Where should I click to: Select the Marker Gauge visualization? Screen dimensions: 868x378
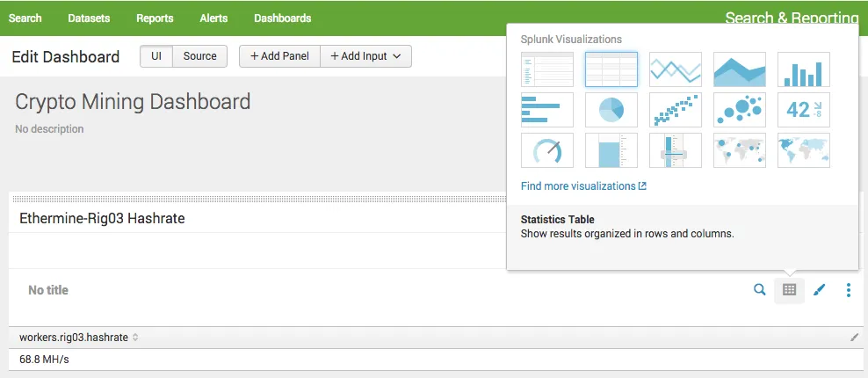[676, 150]
